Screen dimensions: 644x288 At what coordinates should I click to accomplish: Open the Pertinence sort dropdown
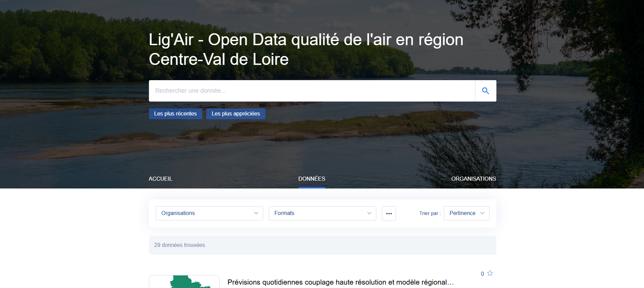pos(466,213)
